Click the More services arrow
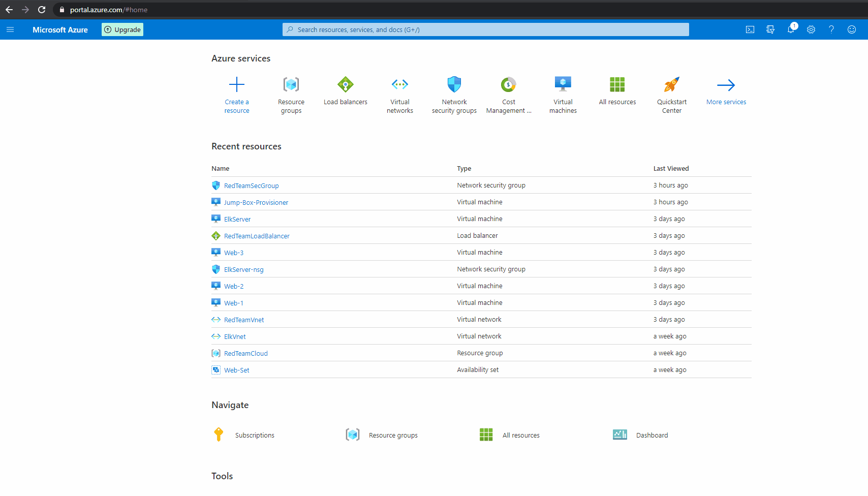This screenshot has width=868, height=496. [x=726, y=85]
